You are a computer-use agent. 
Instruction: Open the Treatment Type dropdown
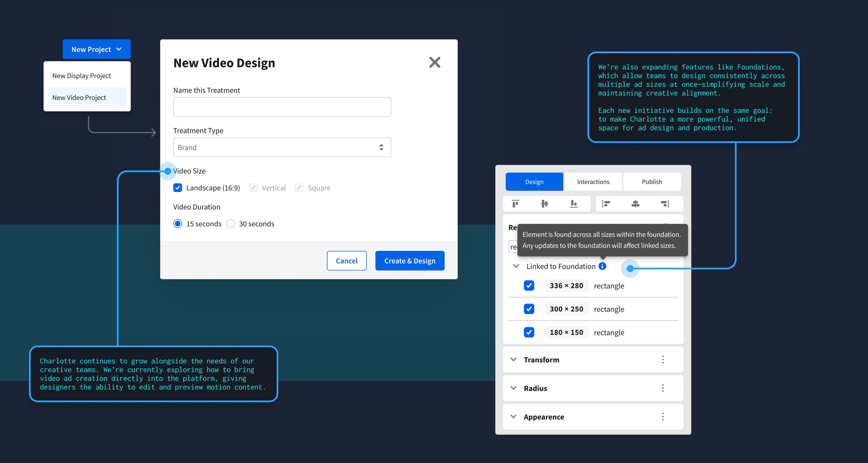coord(282,147)
